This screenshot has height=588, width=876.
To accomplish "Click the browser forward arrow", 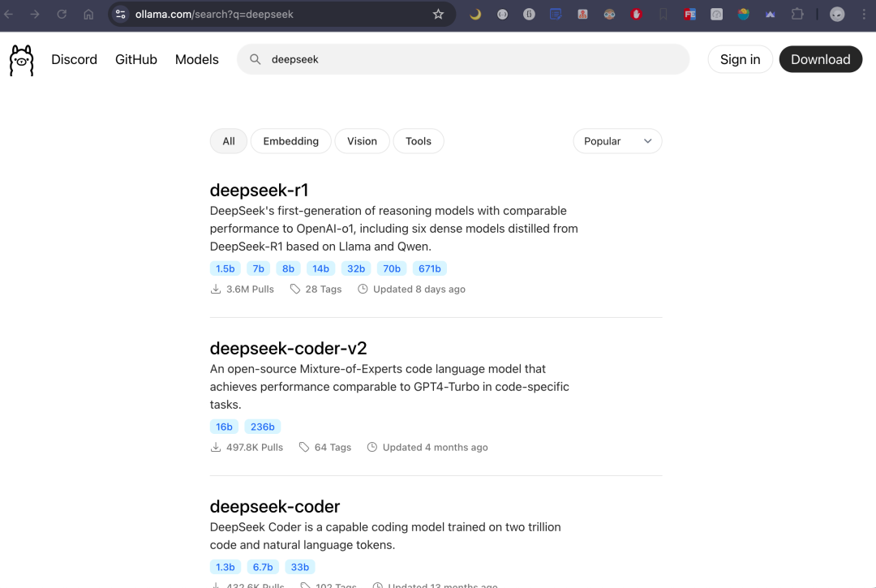I will click(x=35, y=15).
